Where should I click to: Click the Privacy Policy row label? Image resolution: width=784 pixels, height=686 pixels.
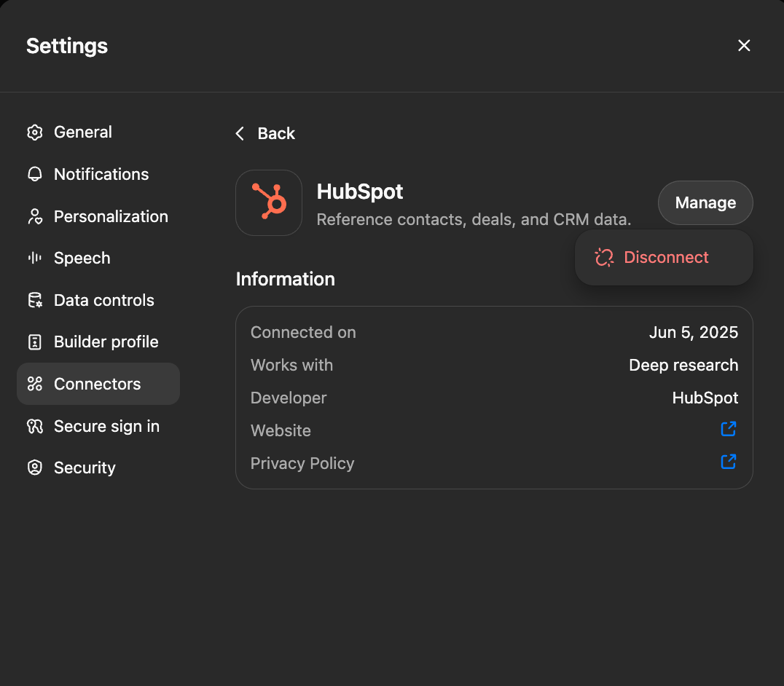302,463
